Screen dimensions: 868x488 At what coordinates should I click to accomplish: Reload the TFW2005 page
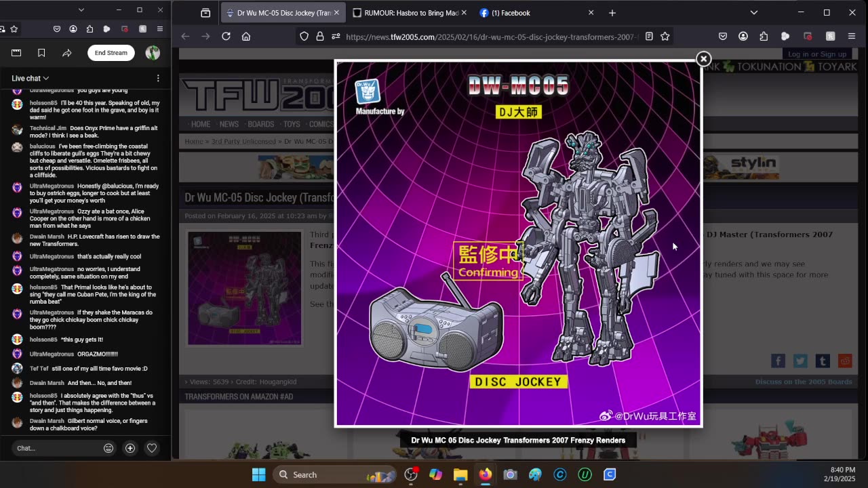coord(226,37)
